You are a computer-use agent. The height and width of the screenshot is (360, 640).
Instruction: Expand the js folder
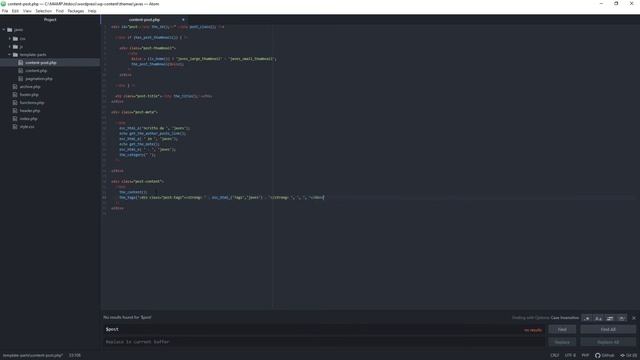[x=10, y=47]
